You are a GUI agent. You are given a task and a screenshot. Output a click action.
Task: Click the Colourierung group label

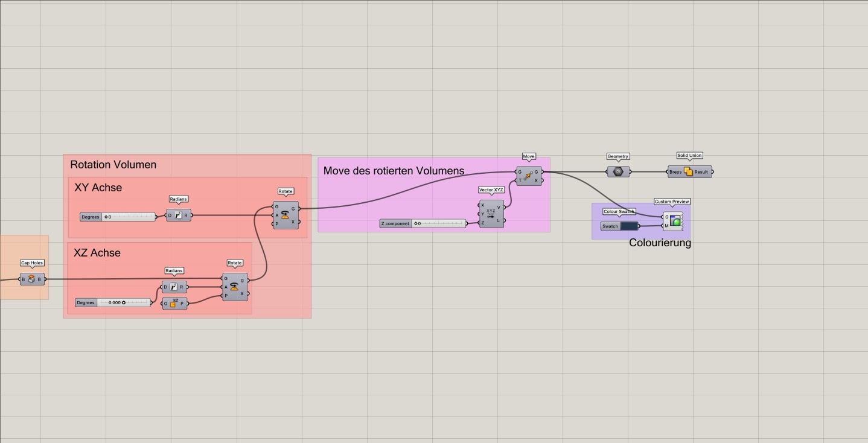coord(660,243)
